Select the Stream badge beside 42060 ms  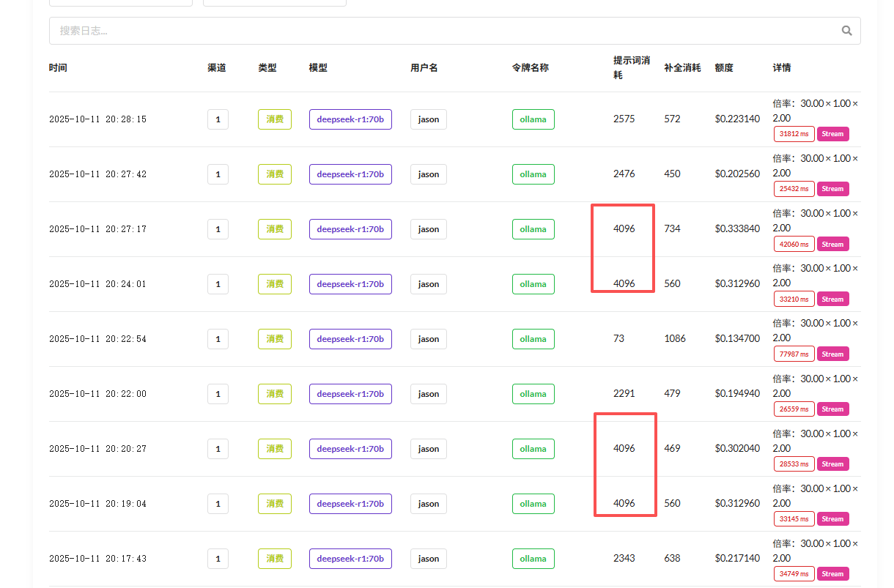832,245
